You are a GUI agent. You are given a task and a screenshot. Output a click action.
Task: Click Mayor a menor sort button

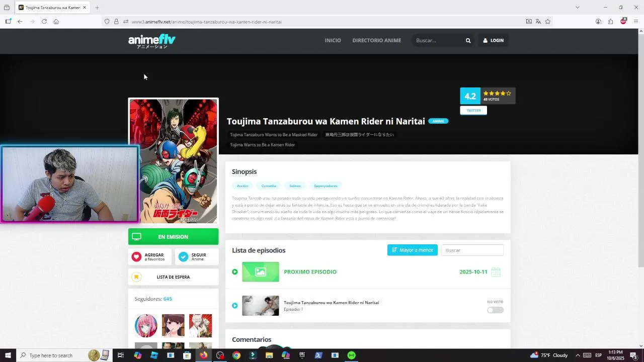click(x=413, y=250)
